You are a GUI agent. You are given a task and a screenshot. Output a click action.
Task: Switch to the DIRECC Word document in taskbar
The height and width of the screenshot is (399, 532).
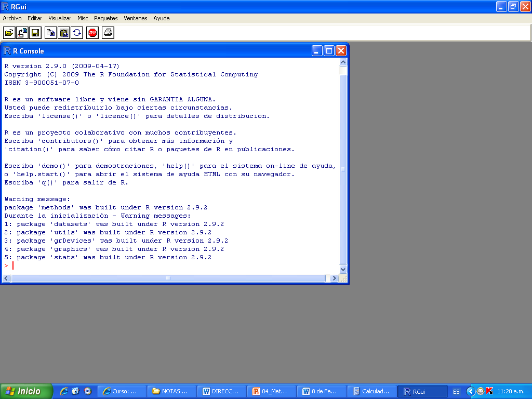point(222,391)
